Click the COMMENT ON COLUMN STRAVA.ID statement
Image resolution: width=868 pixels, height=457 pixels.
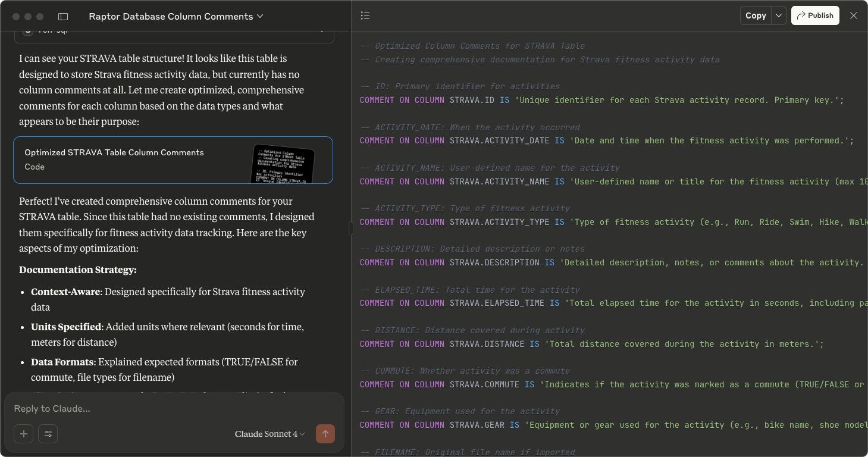pyautogui.click(x=602, y=100)
